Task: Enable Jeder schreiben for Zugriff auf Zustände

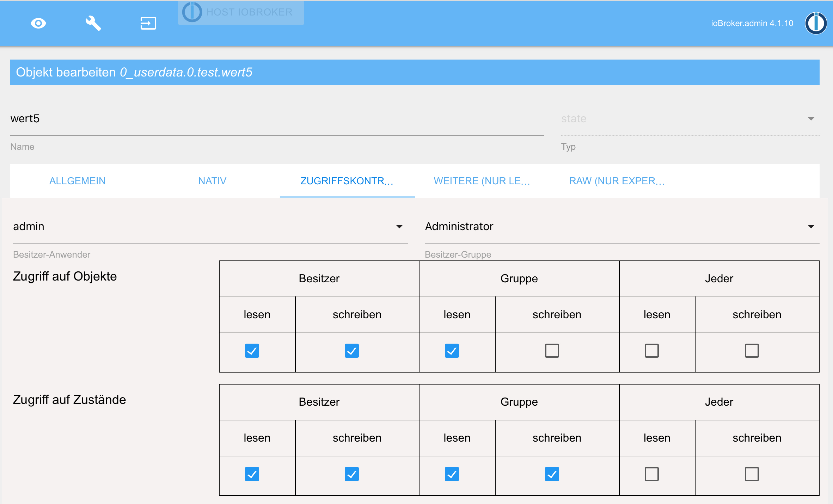Action: click(x=752, y=474)
